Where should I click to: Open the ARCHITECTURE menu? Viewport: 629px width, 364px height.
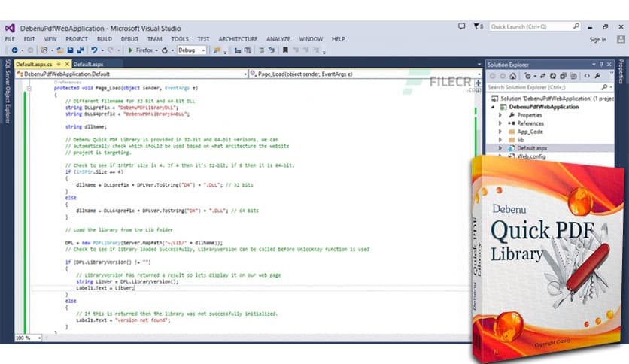point(238,39)
